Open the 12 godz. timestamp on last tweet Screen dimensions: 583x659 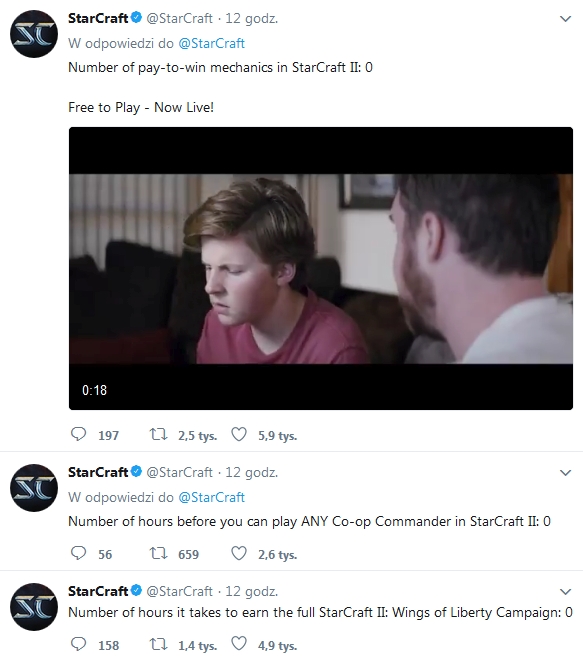click(252, 591)
